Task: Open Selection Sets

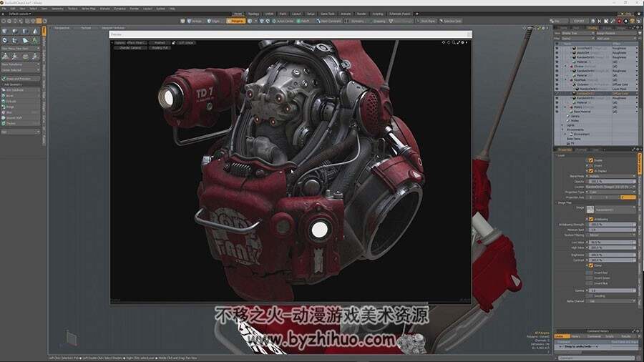Action: pyautogui.click(x=451, y=21)
